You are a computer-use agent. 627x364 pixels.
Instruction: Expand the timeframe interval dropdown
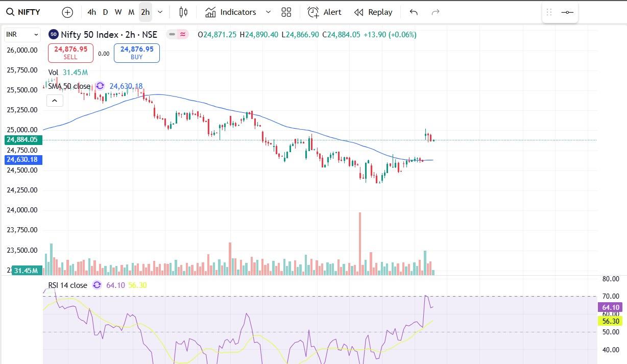[160, 12]
